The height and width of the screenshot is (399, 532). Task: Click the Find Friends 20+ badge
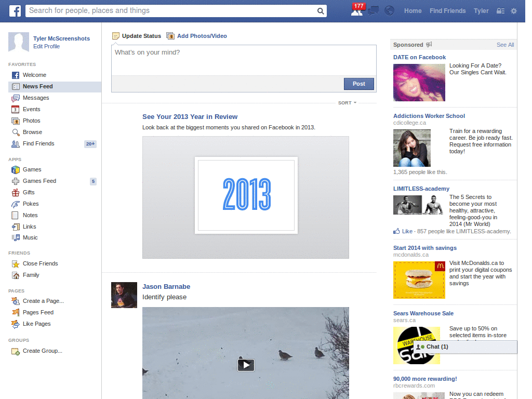pos(90,144)
